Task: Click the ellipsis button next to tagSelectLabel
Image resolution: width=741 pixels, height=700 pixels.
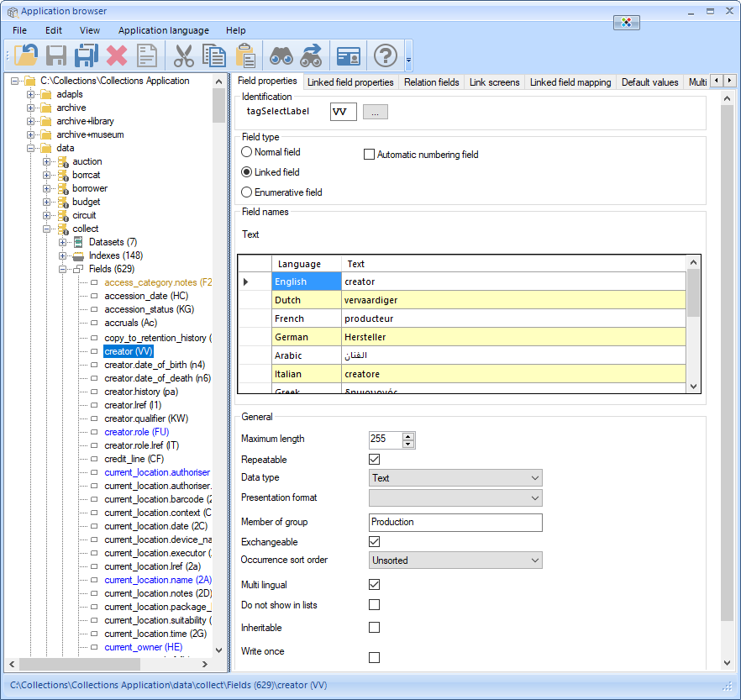Action: pos(376,111)
